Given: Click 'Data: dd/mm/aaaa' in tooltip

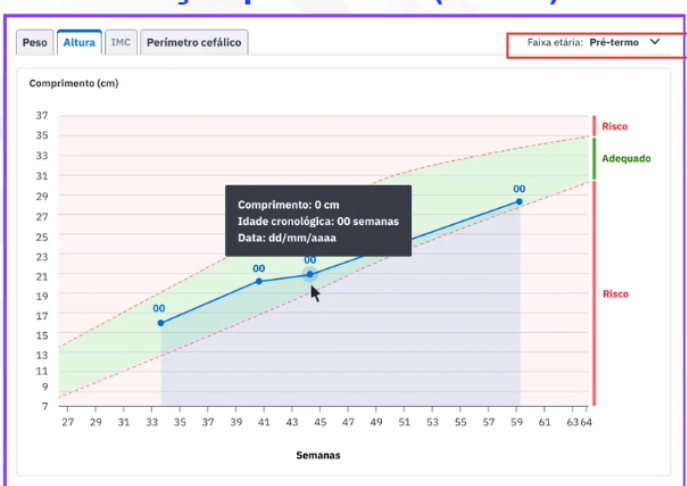Looking at the screenshot, I should [x=287, y=238].
